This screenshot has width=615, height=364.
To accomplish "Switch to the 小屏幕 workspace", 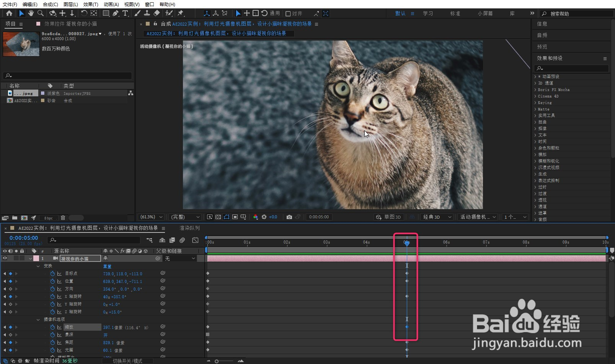I will [485, 14].
